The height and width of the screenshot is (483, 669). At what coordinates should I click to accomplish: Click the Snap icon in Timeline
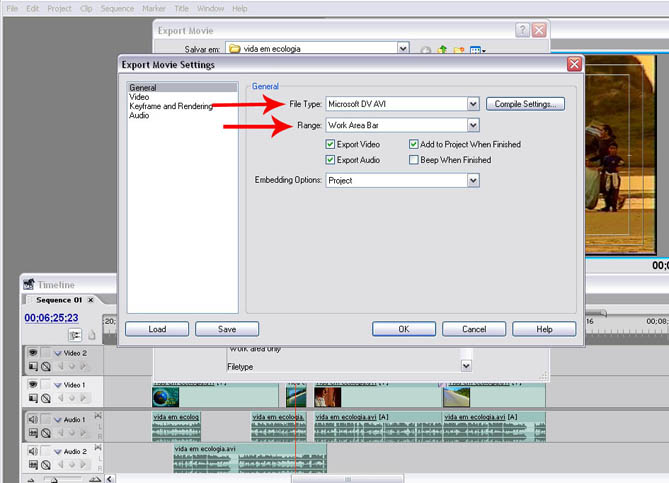[74, 335]
